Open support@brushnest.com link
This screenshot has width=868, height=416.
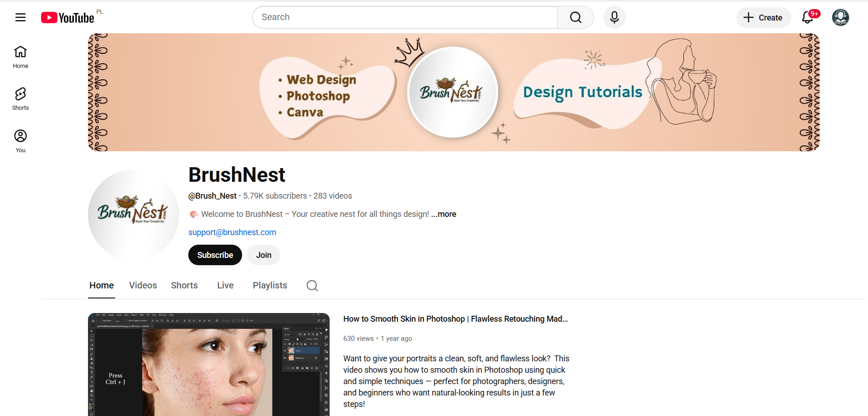click(232, 232)
